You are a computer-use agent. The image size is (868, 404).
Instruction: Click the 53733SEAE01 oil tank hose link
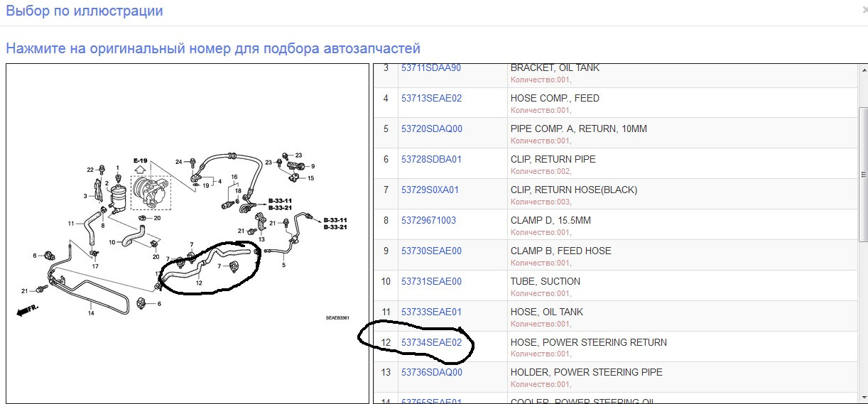pos(431,312)
